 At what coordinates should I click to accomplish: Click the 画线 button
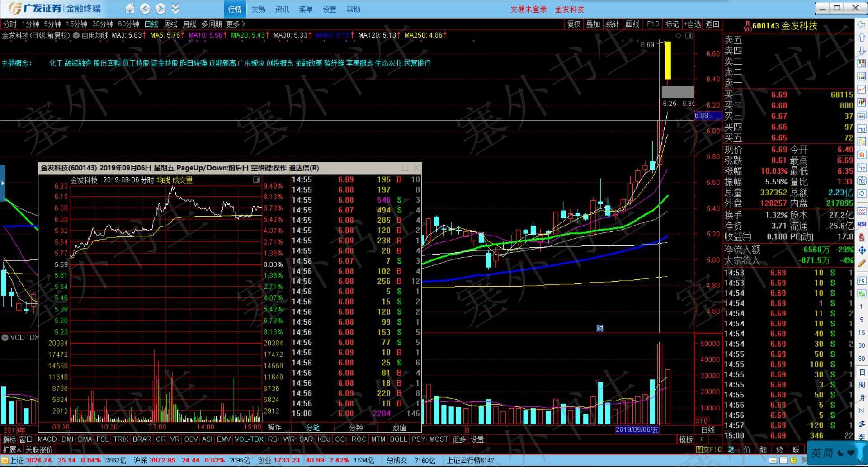coord(632,24)
